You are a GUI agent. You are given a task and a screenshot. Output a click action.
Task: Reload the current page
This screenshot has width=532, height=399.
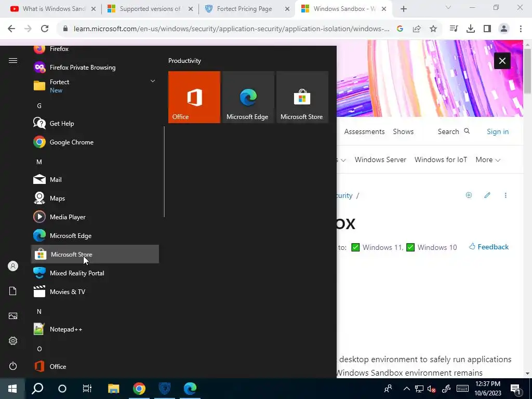click(45, 29)
